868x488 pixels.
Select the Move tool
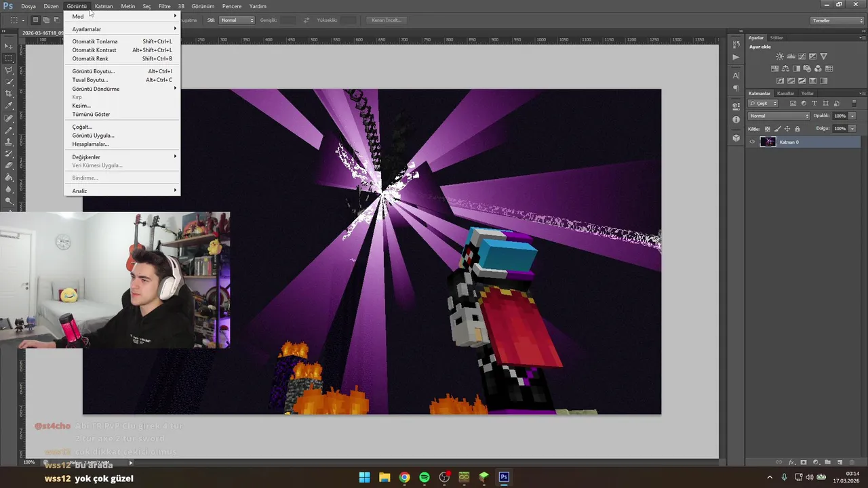pos(9,46)
